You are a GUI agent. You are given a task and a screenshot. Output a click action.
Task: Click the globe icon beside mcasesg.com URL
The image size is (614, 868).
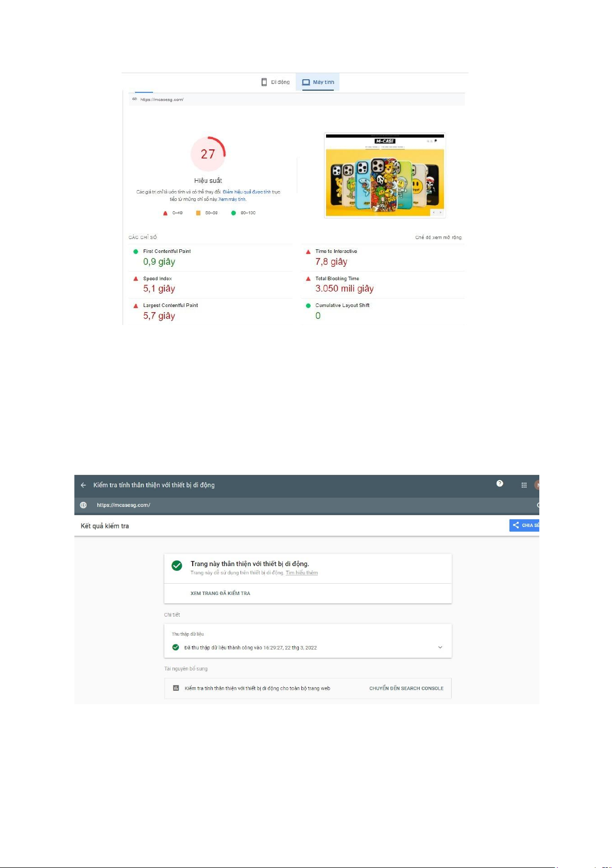coord(83,505)
